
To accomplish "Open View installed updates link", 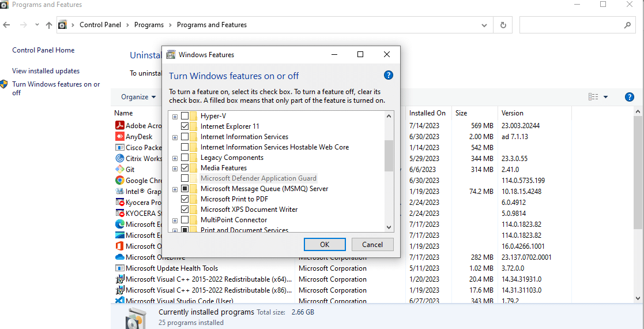I will 46,71.
